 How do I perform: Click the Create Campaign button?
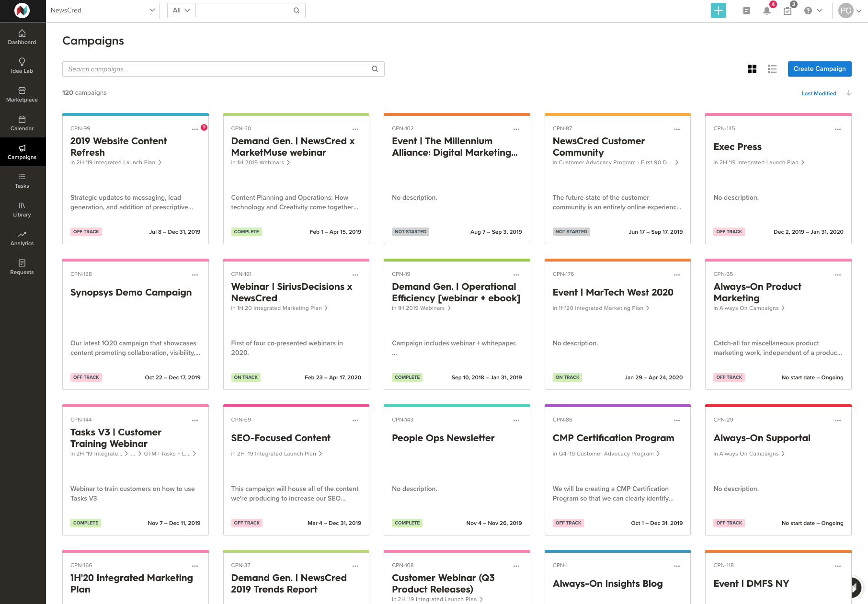click(x=819, y=69)
